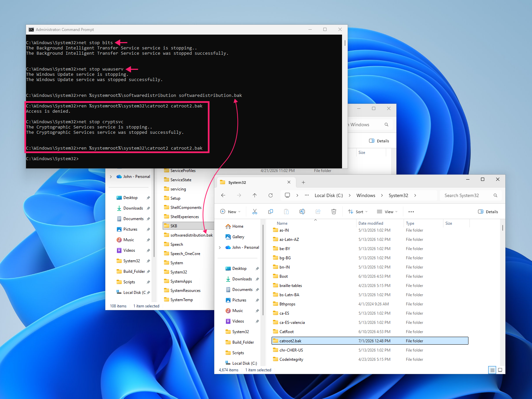The image size is (532, 399).
Task: Open the hidden path ellipsis in address bar
Action: click(x=307, y=195)
